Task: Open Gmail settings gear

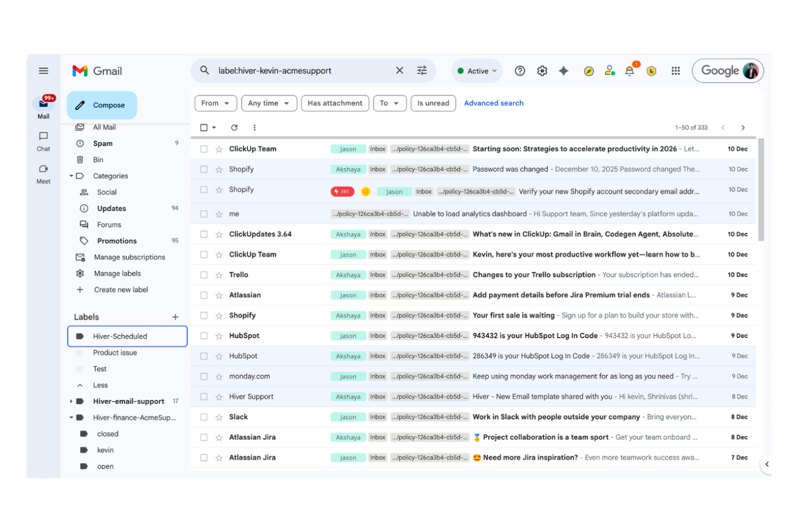Action: pyautogui.click(x=542, y=71)
